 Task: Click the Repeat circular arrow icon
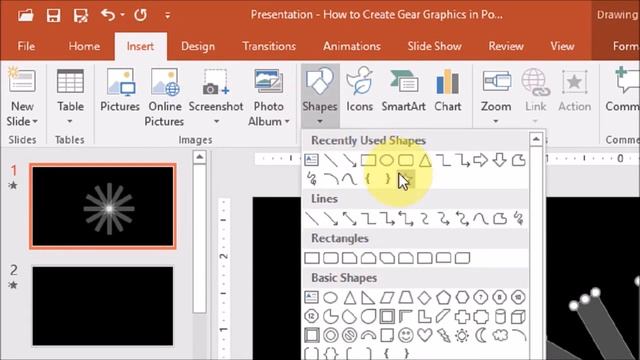click(140, 15)
